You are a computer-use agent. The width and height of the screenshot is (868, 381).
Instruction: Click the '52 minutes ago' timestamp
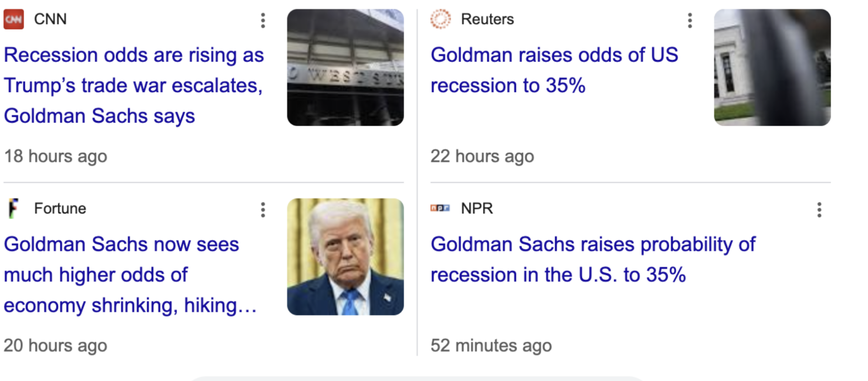pos(491,345)
